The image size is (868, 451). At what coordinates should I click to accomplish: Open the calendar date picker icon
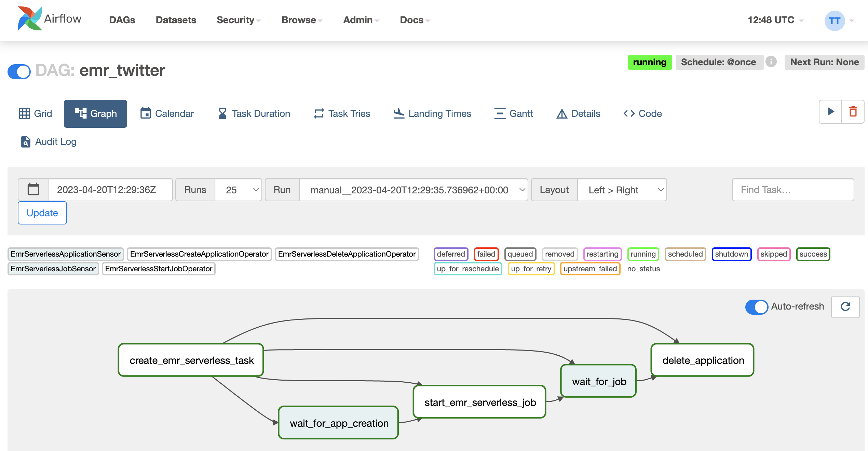33,190
